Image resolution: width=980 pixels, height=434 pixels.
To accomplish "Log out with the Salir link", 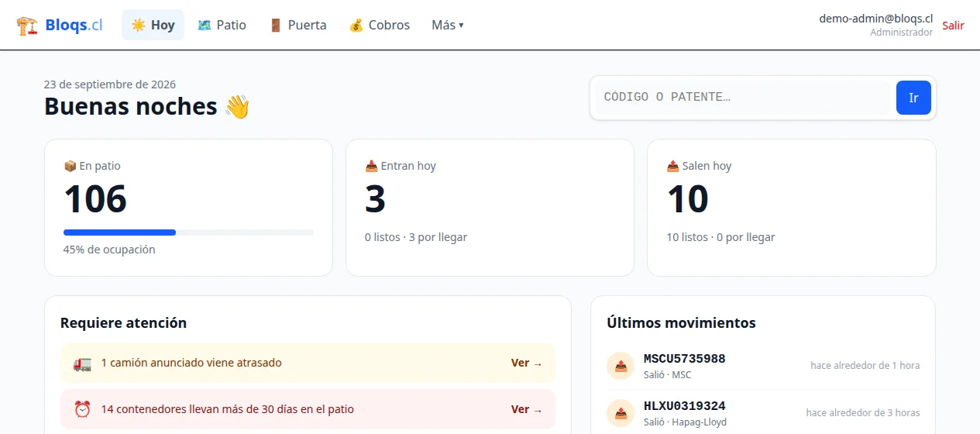I will tap(953, 26).
